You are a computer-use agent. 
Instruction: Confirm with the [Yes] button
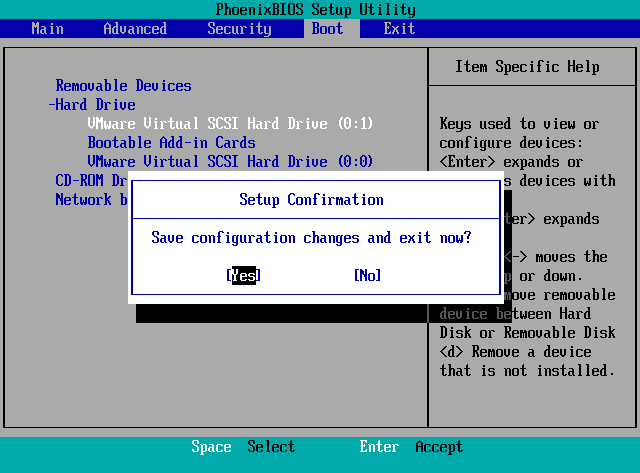(x=244, y=275)
